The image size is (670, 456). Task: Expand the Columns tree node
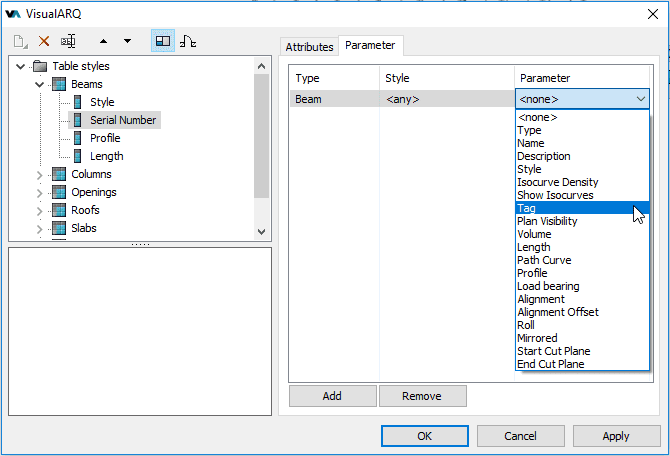(x=39, y=175)
